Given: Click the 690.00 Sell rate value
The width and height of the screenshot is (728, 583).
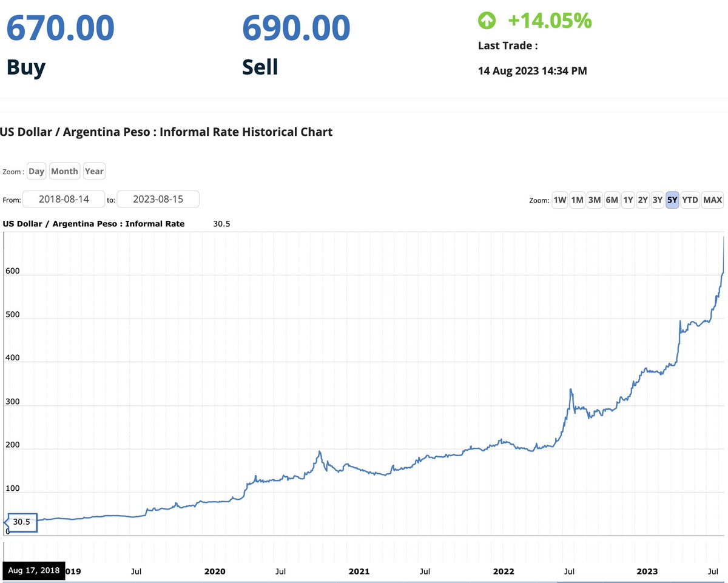Looking at the screenshot, I should coord(296,29).
